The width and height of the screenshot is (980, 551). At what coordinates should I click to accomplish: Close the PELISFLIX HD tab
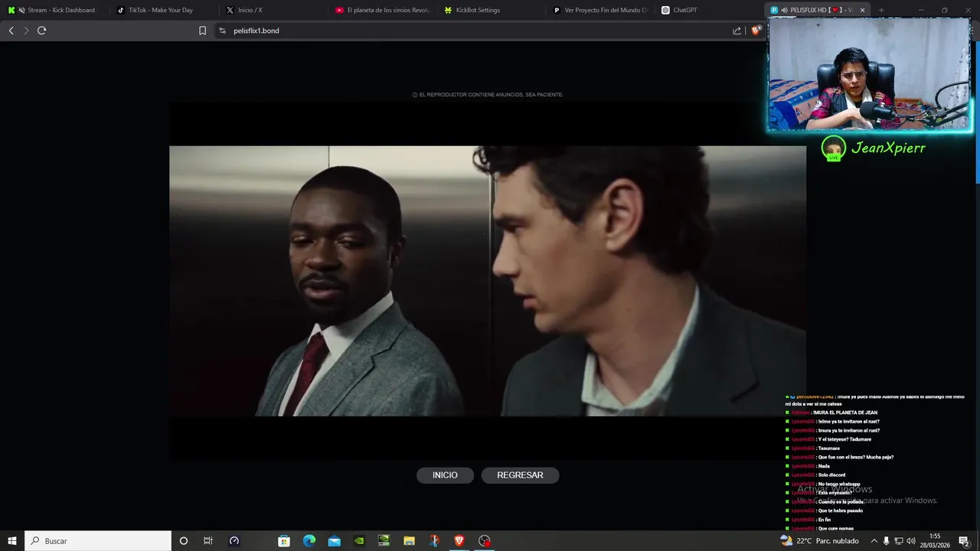pos(862,10)
